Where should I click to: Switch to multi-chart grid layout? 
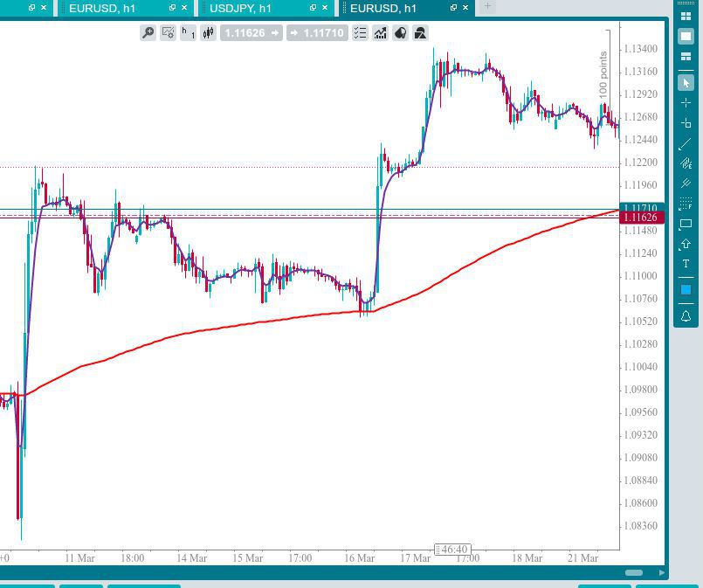click(x=686, y=16)
